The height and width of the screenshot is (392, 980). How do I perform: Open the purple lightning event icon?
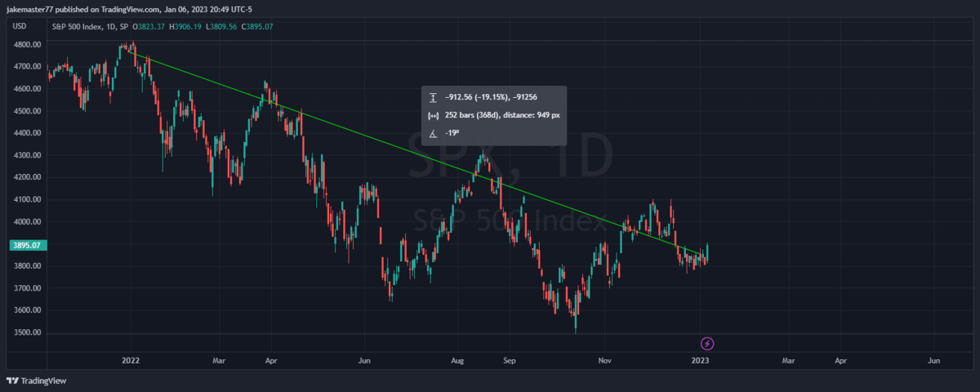coord(708,344)
